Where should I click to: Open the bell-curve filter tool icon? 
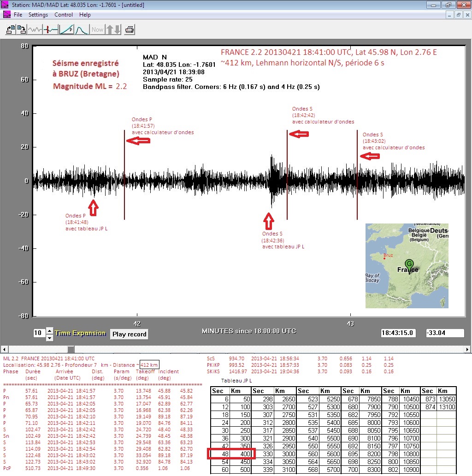click(x=82, y=30)
